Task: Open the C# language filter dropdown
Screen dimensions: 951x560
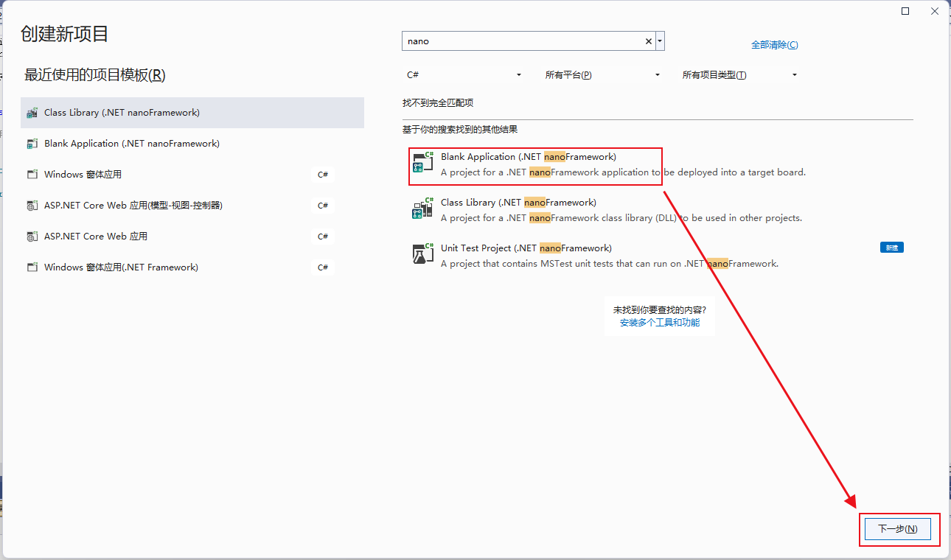Action: 464,75
